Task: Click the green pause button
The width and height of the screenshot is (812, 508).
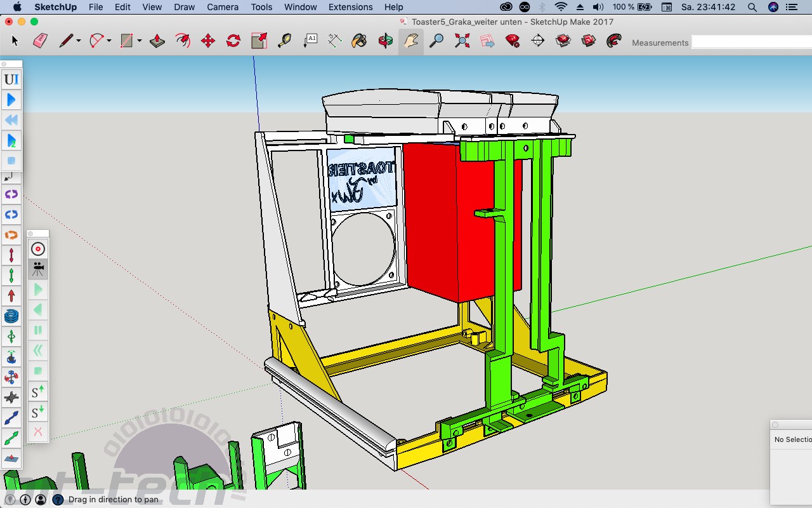Action: point(38,330)
